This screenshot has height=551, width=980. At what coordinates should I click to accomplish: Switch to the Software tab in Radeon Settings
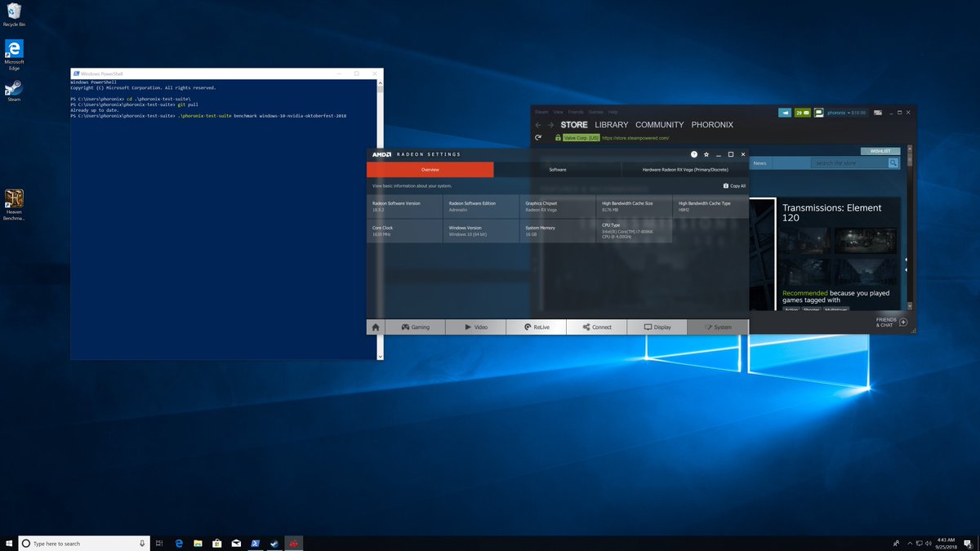pos(557,170)
